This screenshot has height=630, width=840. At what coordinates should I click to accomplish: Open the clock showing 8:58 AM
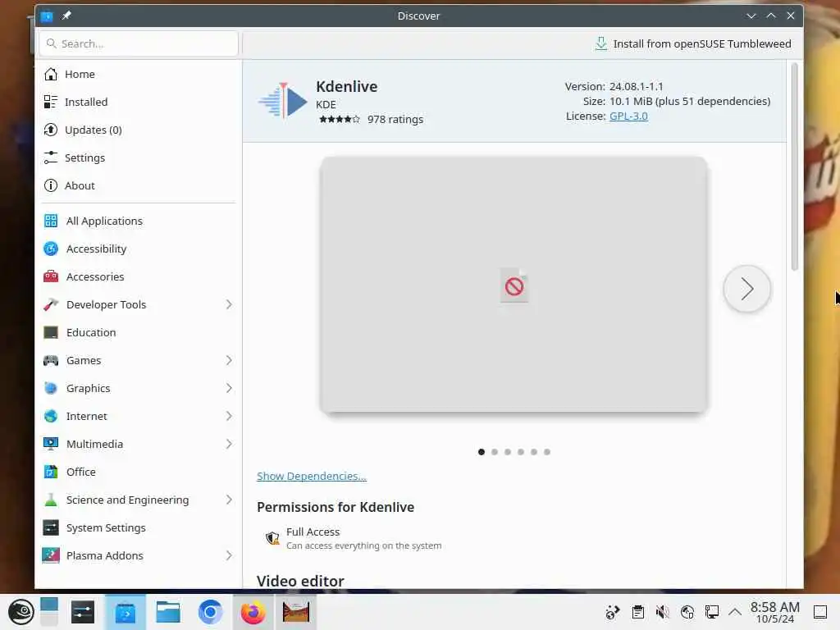774,612
